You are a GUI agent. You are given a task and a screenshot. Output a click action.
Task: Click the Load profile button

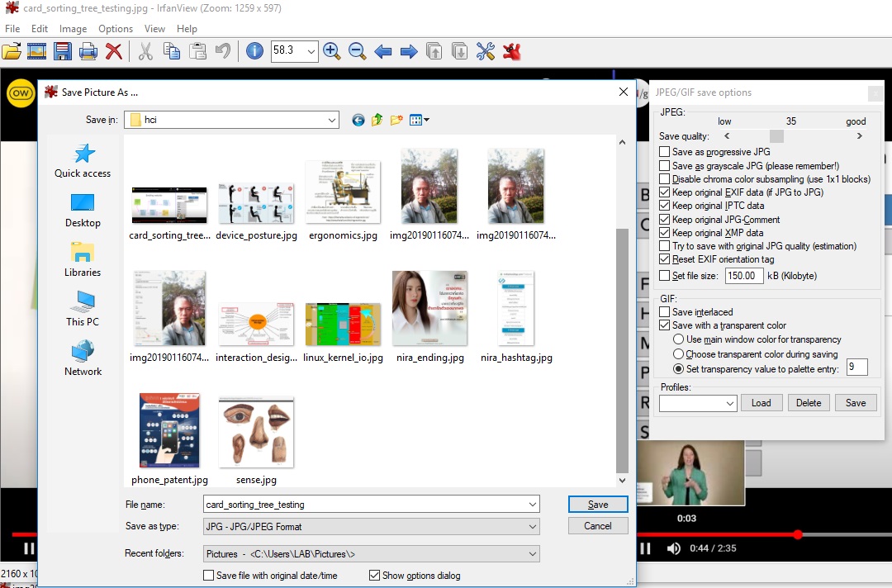tap(762, 403)
